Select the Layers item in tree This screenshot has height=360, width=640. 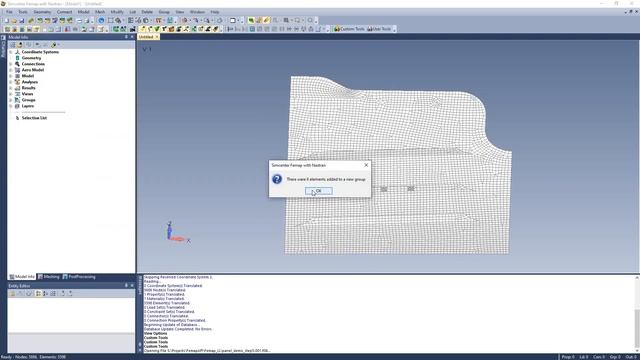pyautogui.click(x=28, y=106)
